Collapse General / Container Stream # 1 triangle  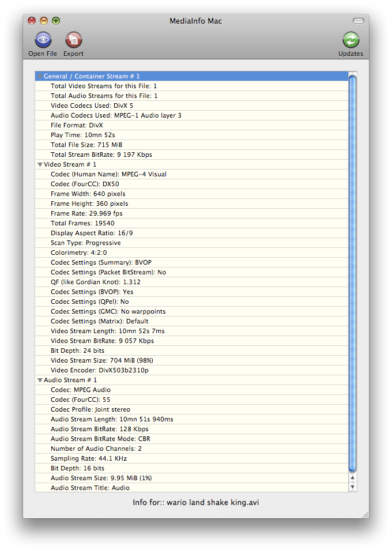[x=40, y=76]
